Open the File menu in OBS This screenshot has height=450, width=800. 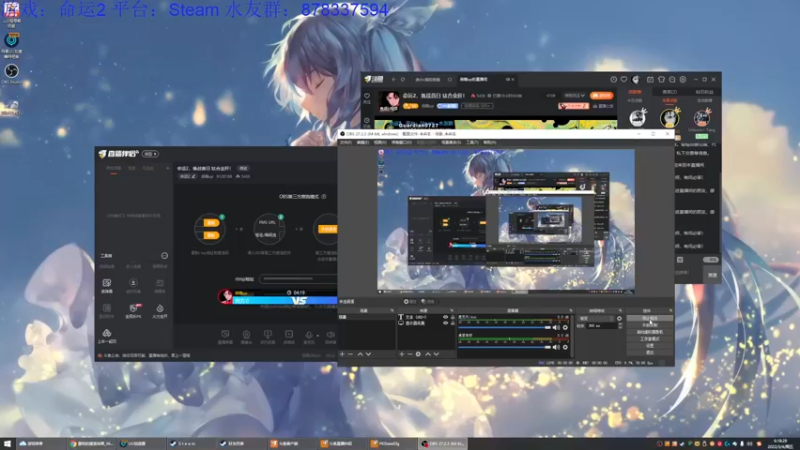346,142
